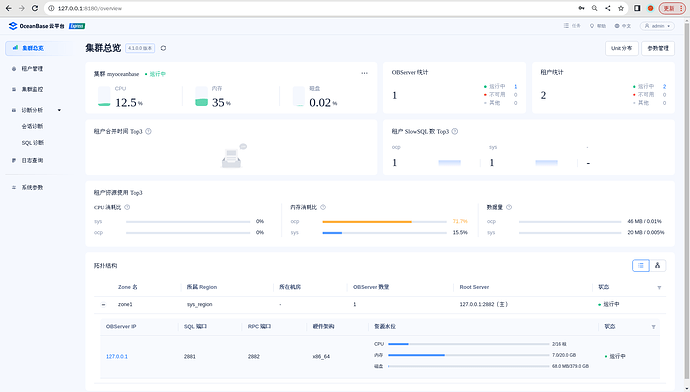Screen dimensions: 690x392
Task: Open the 127.0.0.1 OBServer link
Action: [x=117, y=356]
